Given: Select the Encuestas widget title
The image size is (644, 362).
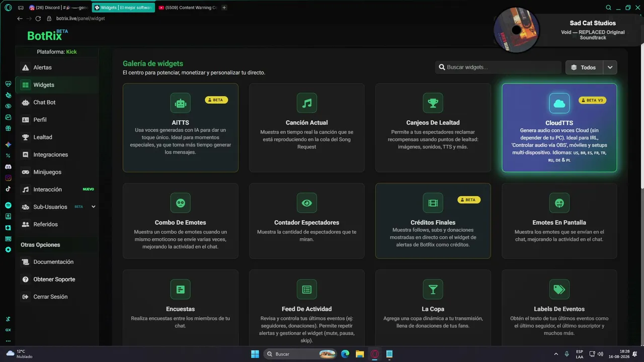Looking at the screenshot, I should pyautogui.click(x=181, y=309).
